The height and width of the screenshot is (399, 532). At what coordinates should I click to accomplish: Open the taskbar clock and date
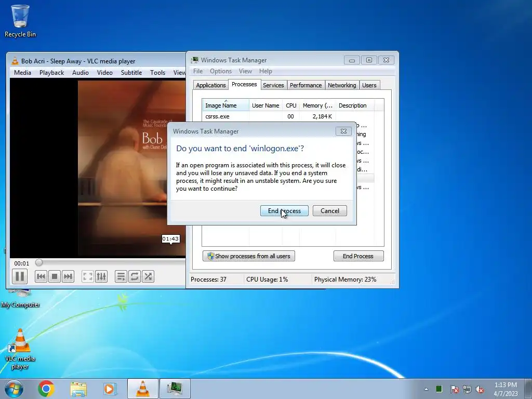pyautogui.click(x=506, y=389)
